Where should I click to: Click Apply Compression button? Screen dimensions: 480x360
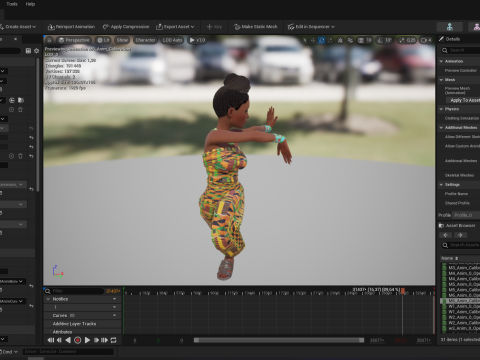(126, 27)
